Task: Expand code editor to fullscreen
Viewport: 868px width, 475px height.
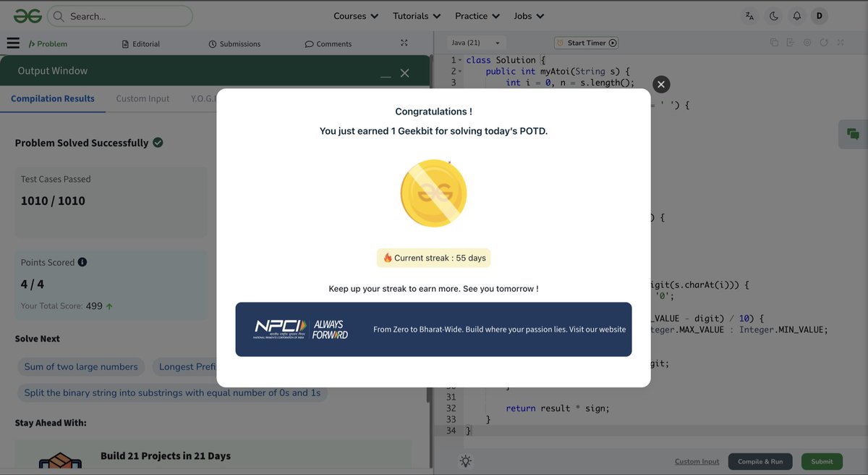Action: 841,43
